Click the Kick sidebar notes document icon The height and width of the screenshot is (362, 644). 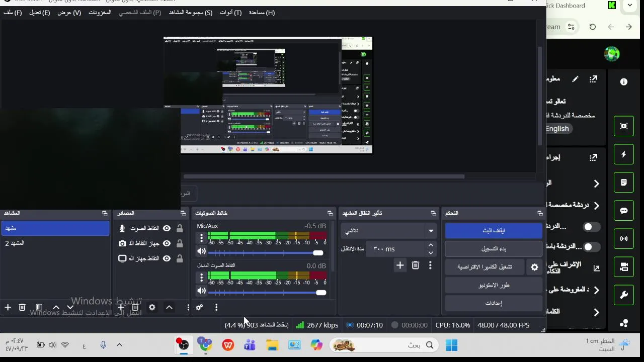coord(624,183)
